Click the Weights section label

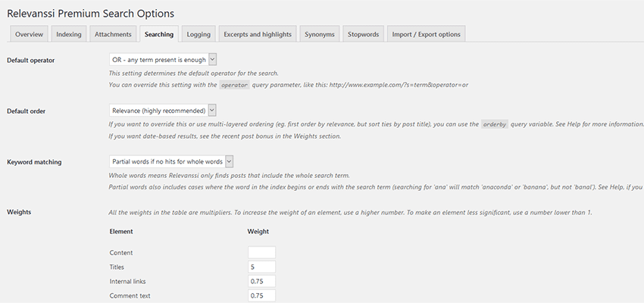20,212
